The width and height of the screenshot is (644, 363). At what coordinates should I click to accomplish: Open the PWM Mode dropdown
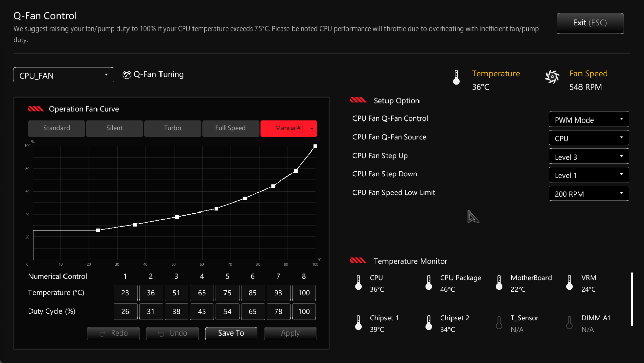589,120
